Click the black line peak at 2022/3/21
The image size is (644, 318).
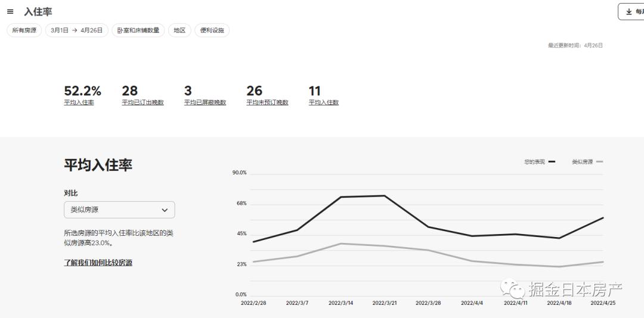[x=385, y=195]
